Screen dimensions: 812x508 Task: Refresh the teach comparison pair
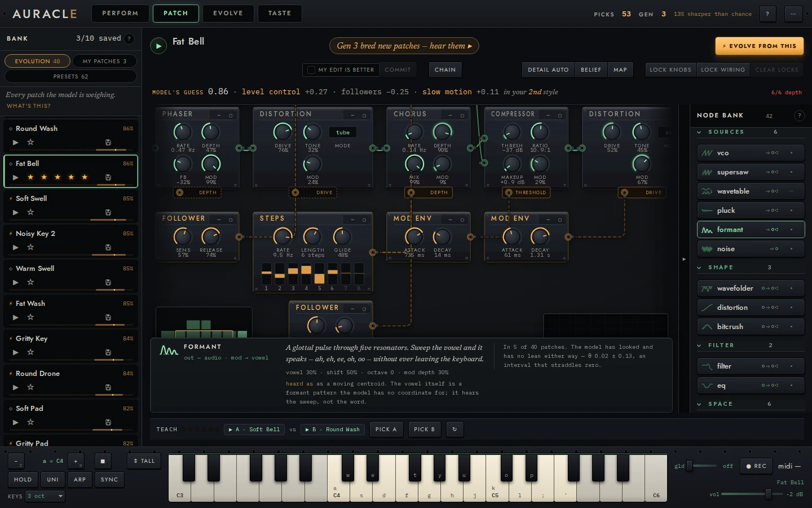(454, 430)
